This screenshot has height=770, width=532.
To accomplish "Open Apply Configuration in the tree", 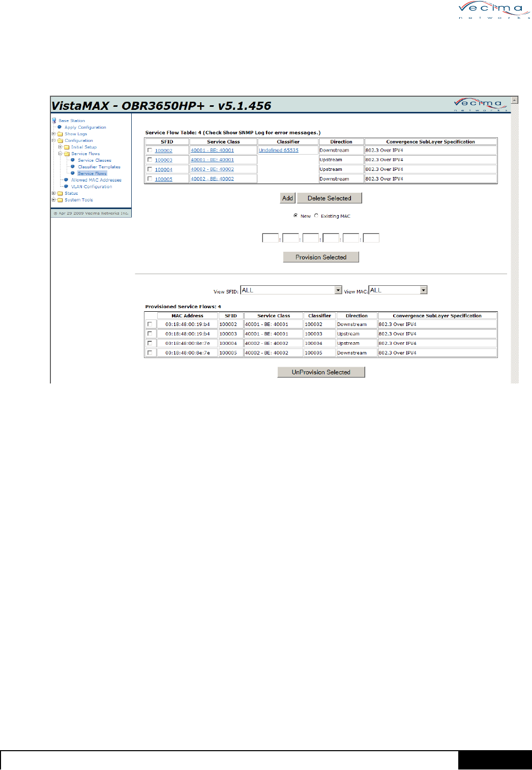I will click(x=85, y=127).
